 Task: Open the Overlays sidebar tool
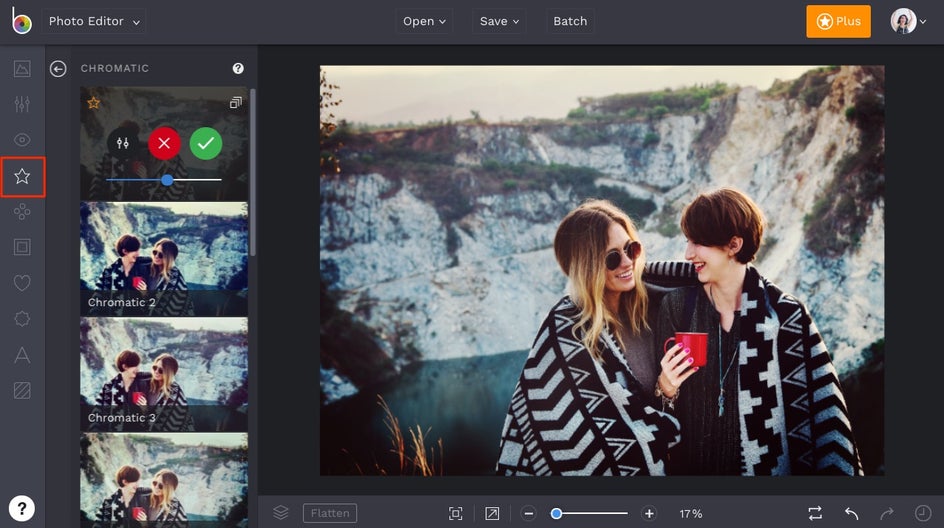[x=22, y=318]
